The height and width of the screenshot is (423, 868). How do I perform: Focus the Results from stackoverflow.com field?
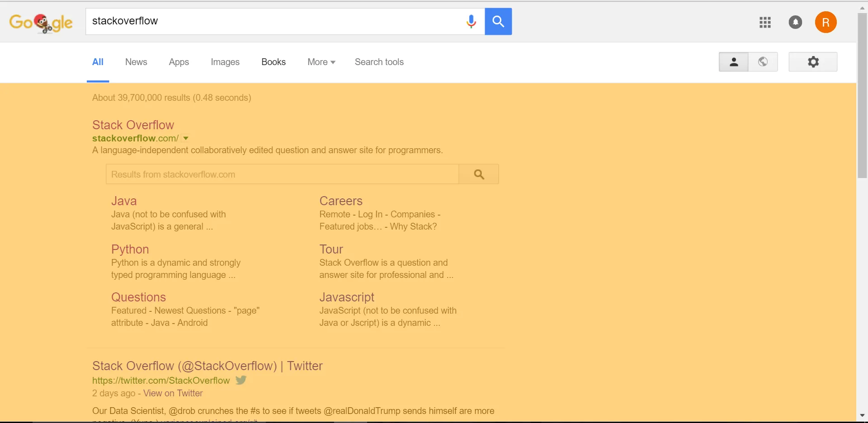point(283,174)
